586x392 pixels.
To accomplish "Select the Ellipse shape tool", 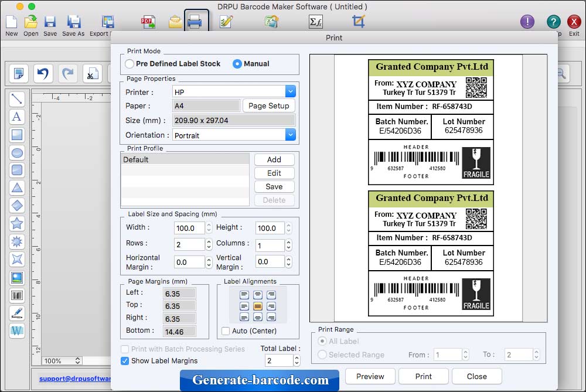I will 17,152.
